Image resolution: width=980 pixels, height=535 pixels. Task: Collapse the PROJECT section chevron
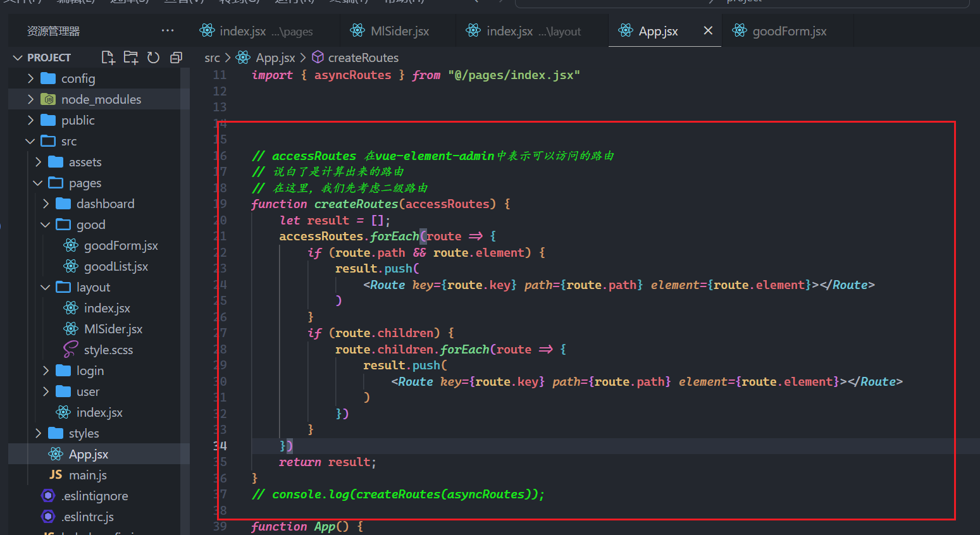(18, 58)
